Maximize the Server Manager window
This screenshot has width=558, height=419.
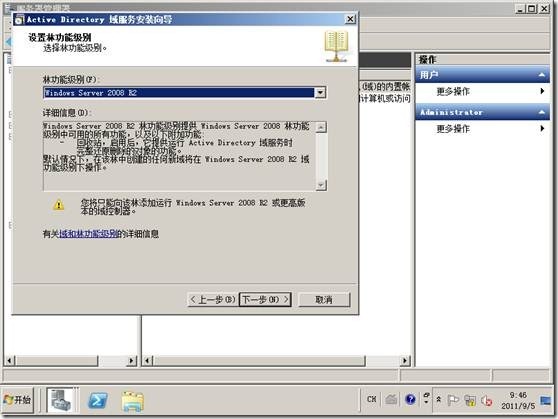pyautogui.click(x=532, y=9)
